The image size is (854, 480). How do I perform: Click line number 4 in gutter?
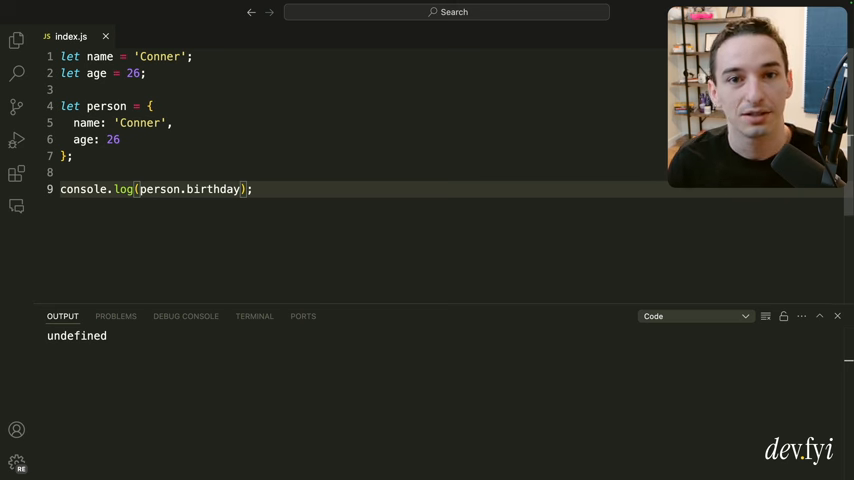[x=50, y=106]
